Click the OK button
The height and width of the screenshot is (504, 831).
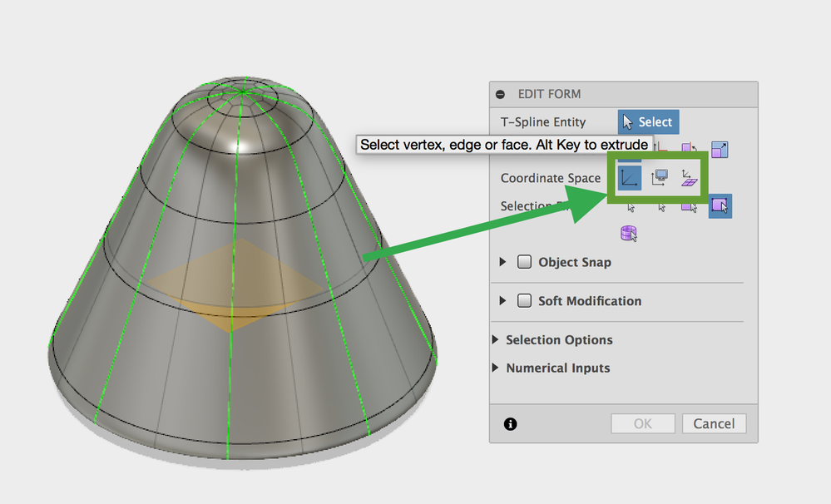tap(643, 423)
